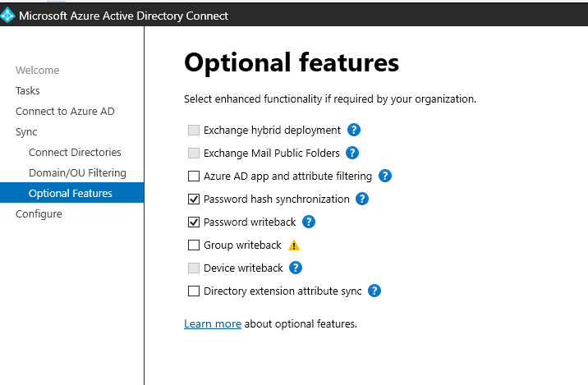Click help icon next to Exchange Mail Public Folders
Viewport: 588px width, 385px height.
353,153
